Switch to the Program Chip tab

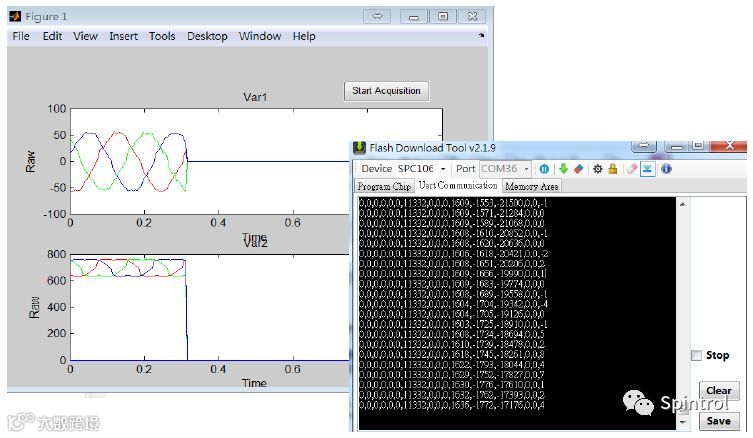384,186
